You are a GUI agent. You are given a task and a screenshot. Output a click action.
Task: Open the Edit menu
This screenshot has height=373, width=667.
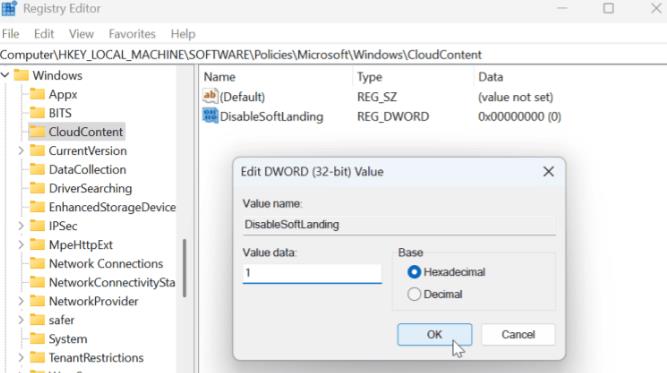(44, 34)
